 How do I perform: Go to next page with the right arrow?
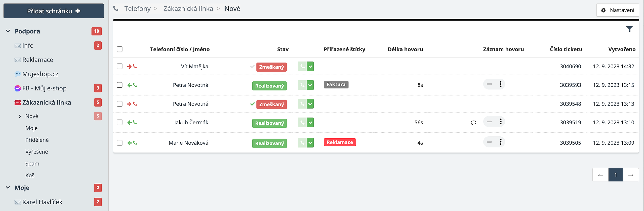pos(631,175)
